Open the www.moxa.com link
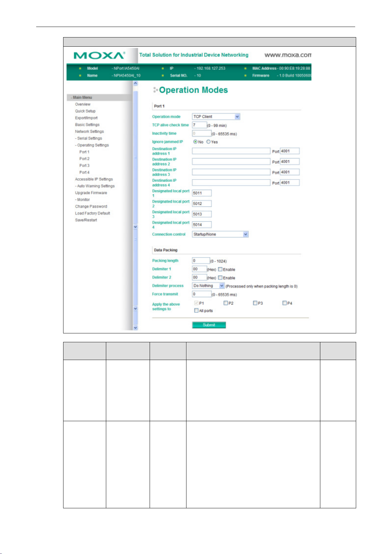This screenshot has width=392, height=554. pos(288,55)
